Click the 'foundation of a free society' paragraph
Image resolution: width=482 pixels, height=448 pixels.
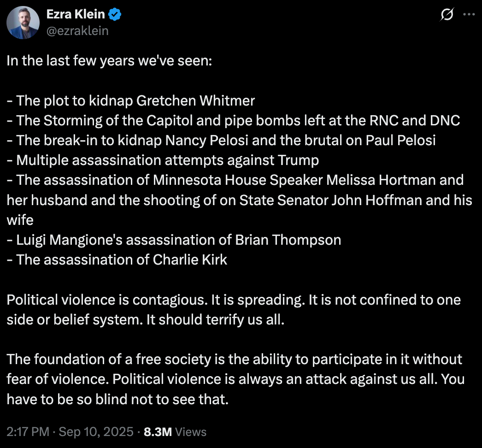point(235,379)
